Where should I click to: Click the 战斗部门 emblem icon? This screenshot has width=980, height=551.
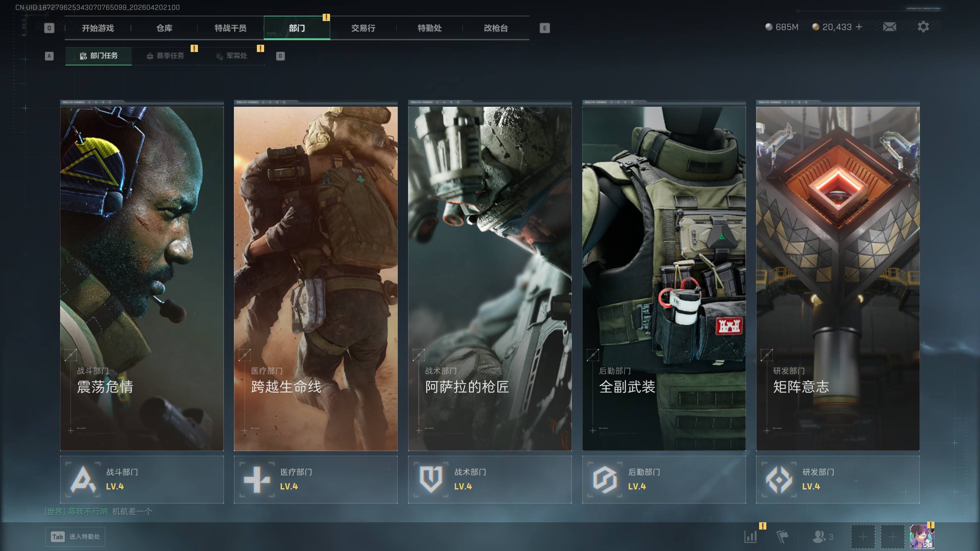(83, 479)
